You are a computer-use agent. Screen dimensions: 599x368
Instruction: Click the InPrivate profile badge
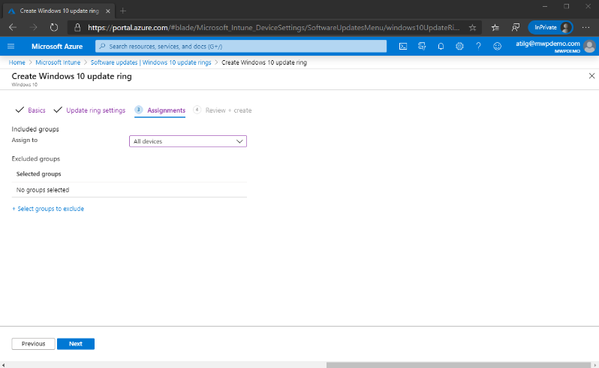(x=550, y=28)
